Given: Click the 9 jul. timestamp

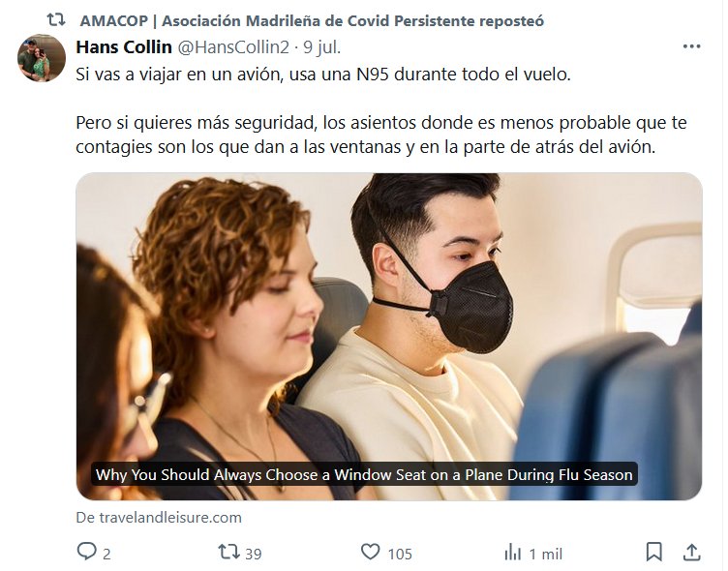Looking at the screenshot, I should click(321, 46).
